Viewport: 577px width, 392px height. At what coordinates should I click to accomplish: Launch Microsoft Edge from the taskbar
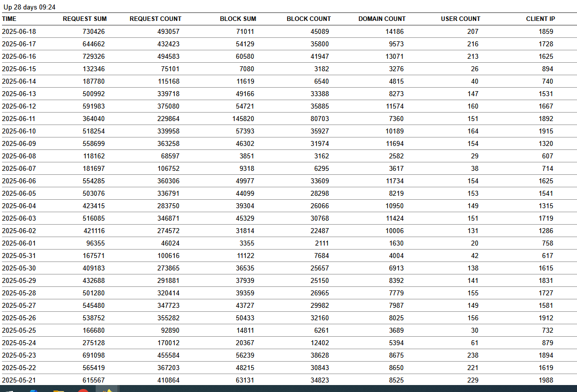[33, 390]
